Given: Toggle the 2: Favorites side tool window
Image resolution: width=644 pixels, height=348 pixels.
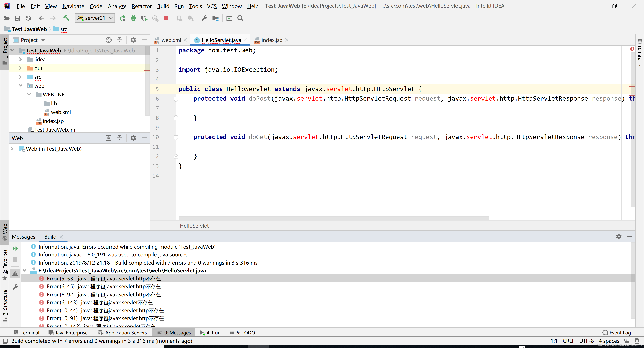Looking at the screenshot, I should (x=5, y=265).
